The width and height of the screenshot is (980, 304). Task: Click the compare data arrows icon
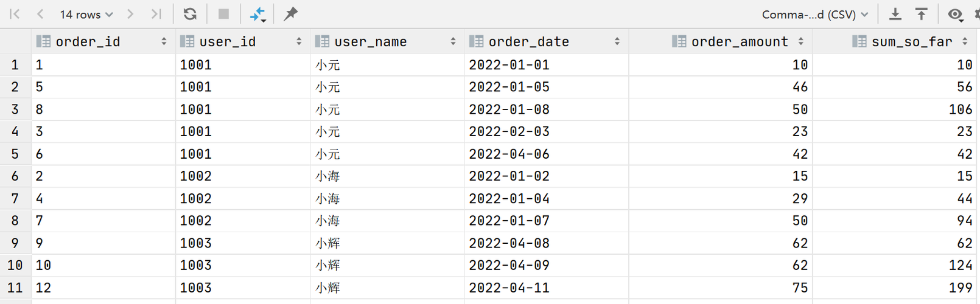tap(258, 14)
